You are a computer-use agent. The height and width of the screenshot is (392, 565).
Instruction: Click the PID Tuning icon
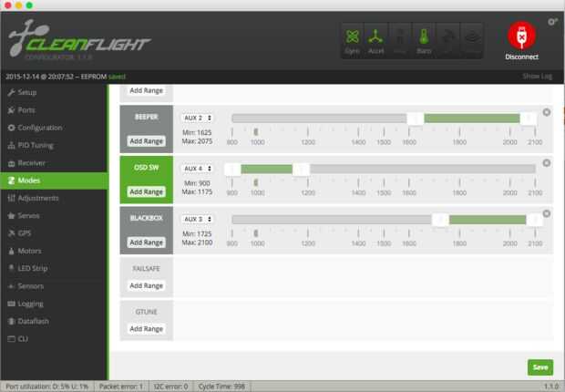[x=11, y=145]
